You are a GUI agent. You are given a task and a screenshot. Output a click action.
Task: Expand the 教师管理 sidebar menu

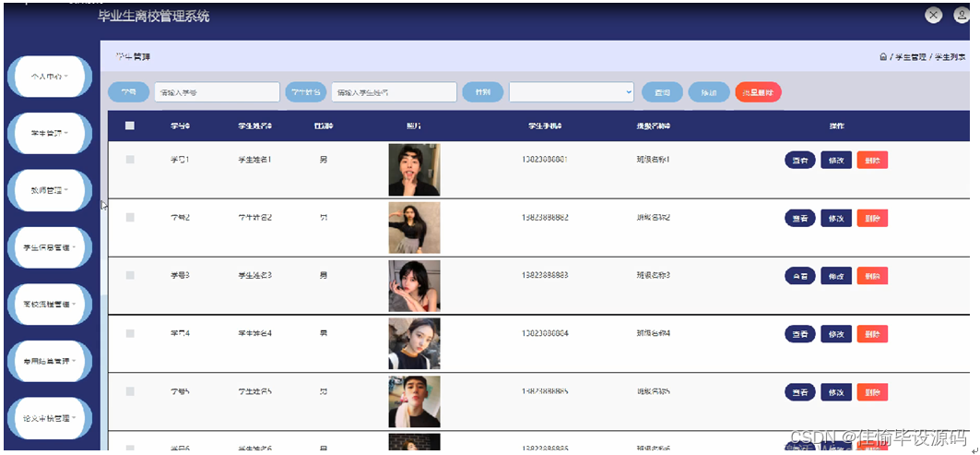(50, 190)
